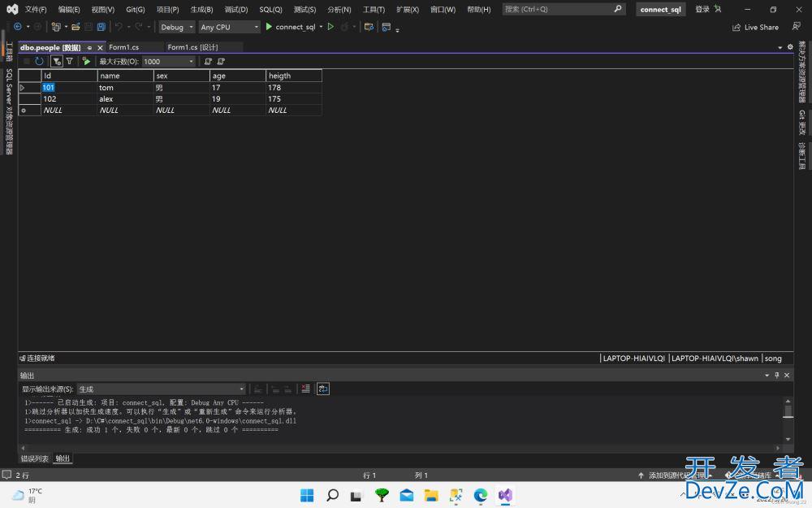Open the max rows 1000 combo box
Image resolution: width=812 pixels, height=508 pixels.
click(x=169, y=61)
